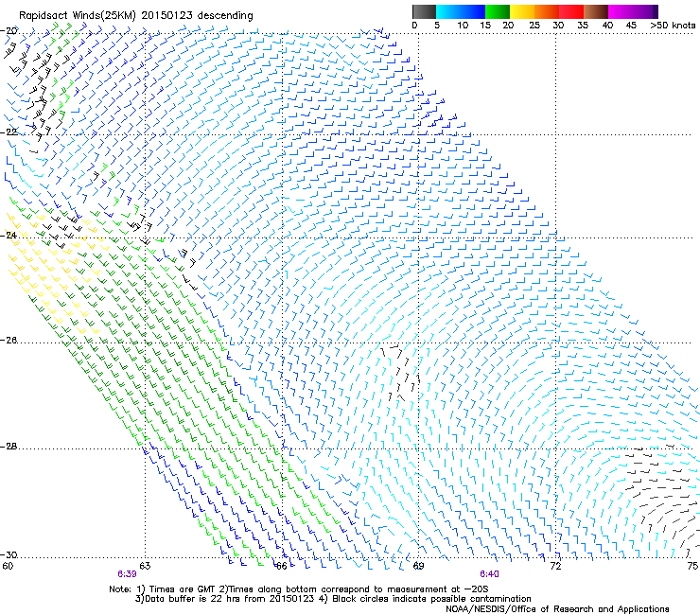Click the red 30-35 knots legend segment

pyautogui.click(x=571, y=11)
